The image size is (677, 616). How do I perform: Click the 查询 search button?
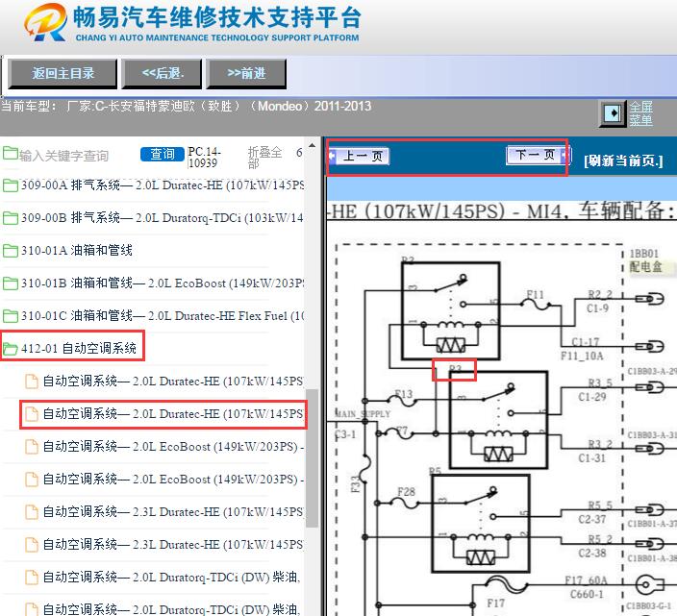coord(163,154)
